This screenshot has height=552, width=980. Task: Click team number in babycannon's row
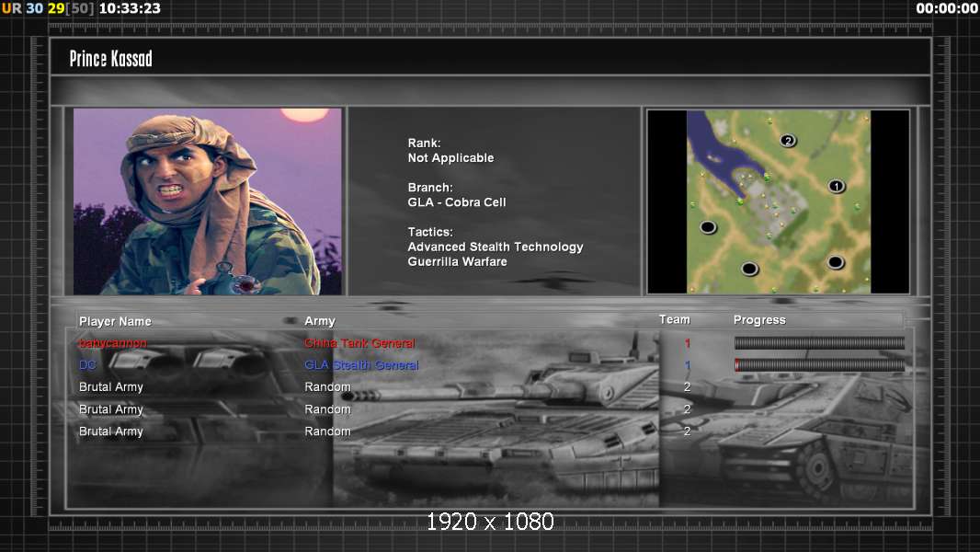[x=687, y=343]
